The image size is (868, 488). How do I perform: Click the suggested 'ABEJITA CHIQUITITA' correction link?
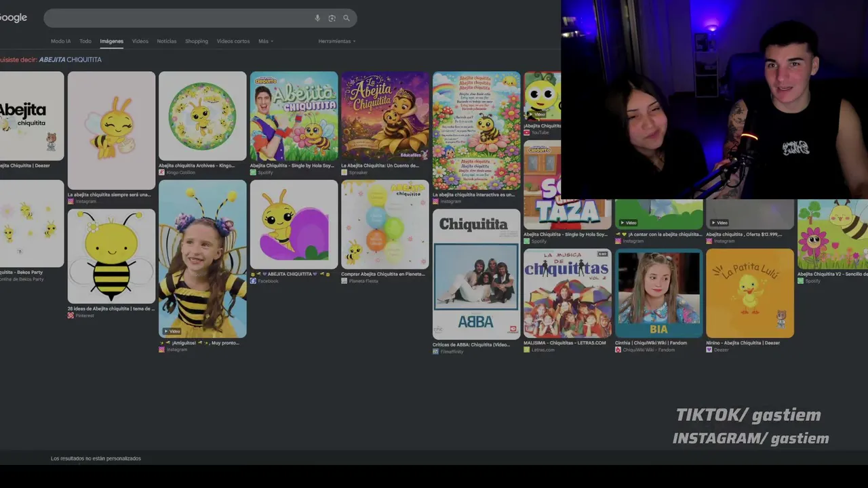[71, 60]
